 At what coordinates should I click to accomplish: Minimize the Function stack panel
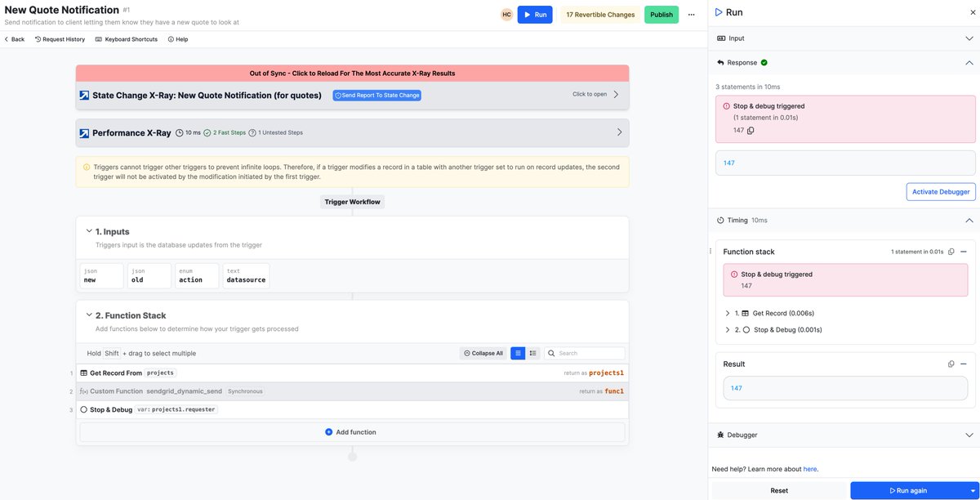(964, 252)
